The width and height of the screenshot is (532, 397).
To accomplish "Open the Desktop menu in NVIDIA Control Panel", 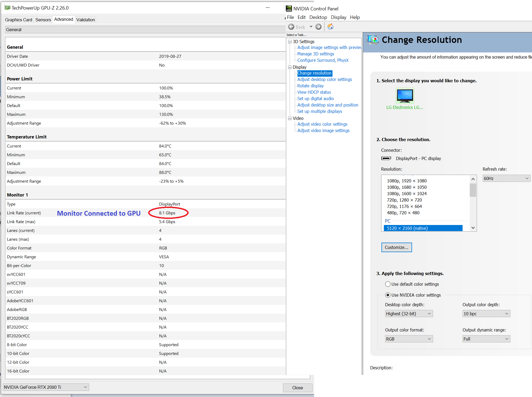I will tap(318, 17).
